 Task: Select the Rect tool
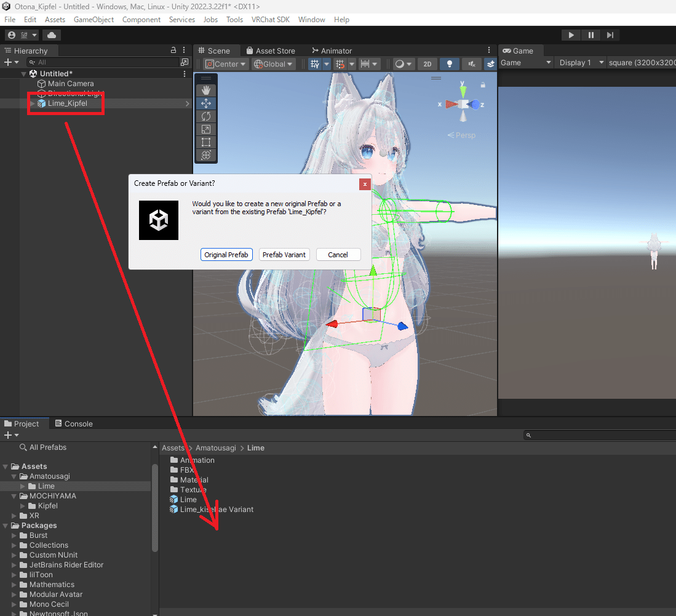(x=206, y=142)
